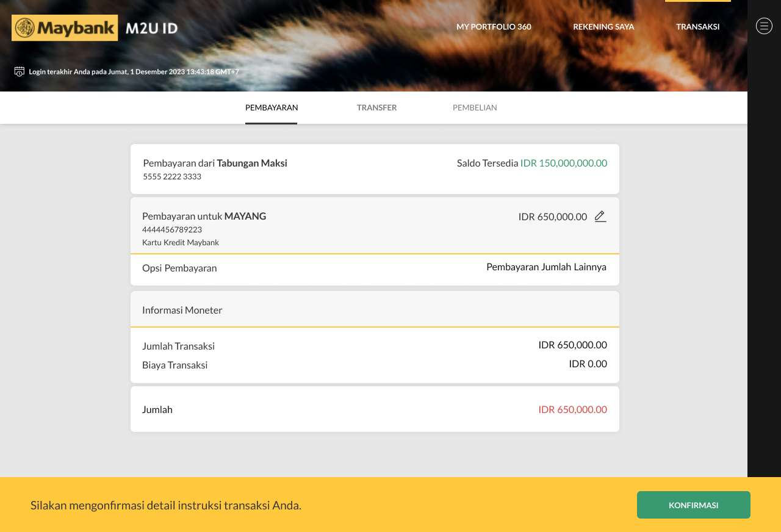This screenshot has width=781, height=532.
Task: Open the hamburger menu icon
Action: point(764,26)
